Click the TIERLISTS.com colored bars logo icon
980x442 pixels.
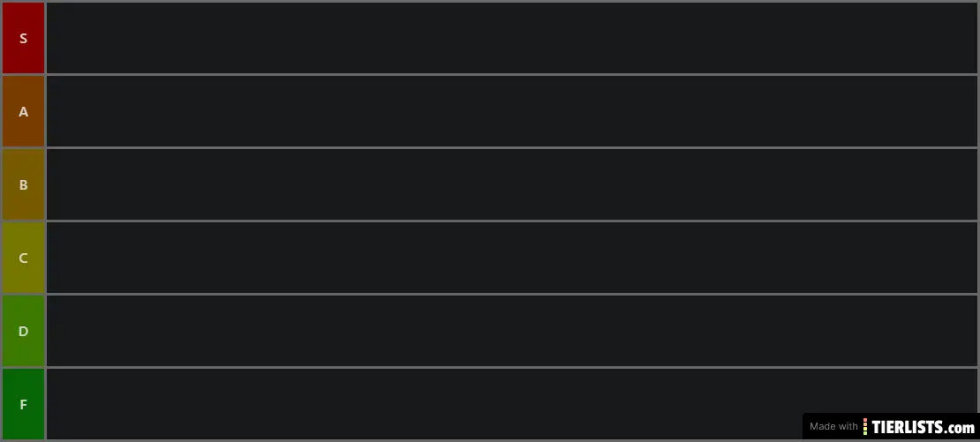865,427
